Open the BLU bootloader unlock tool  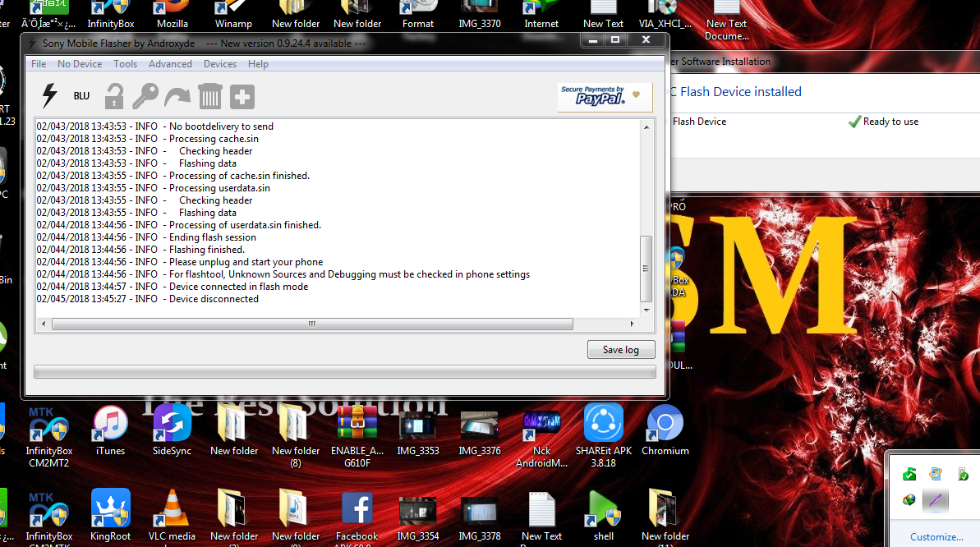[x=81, y=95]
